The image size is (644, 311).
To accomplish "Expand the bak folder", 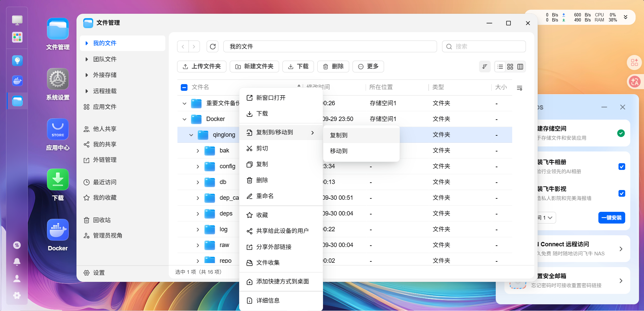I will pyautogui.click(x=198, y=151).
